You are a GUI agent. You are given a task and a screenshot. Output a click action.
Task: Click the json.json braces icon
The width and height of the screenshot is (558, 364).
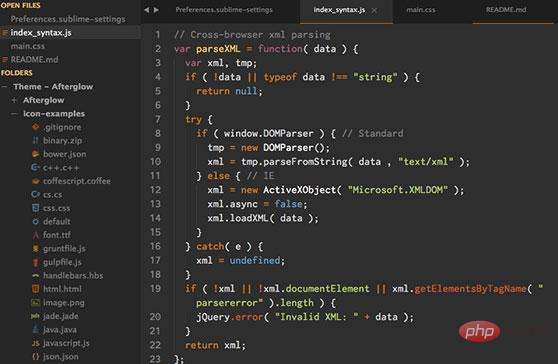pos(36,357)
